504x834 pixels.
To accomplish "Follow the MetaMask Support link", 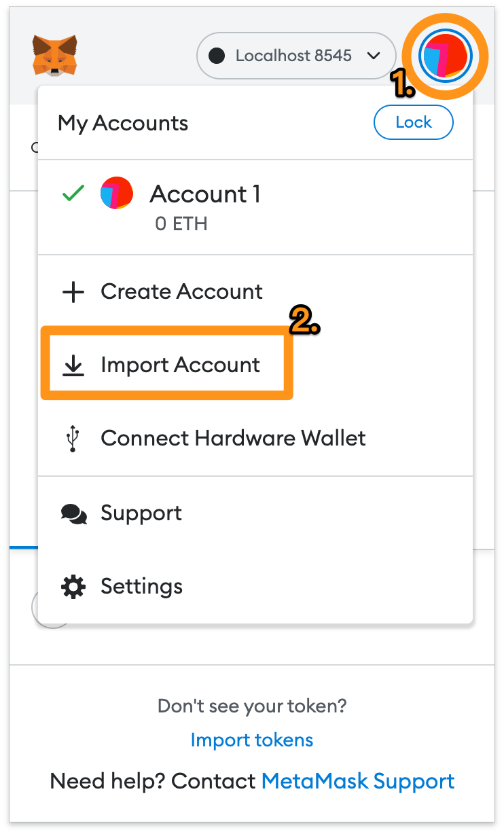I will [x=358, y=780].
